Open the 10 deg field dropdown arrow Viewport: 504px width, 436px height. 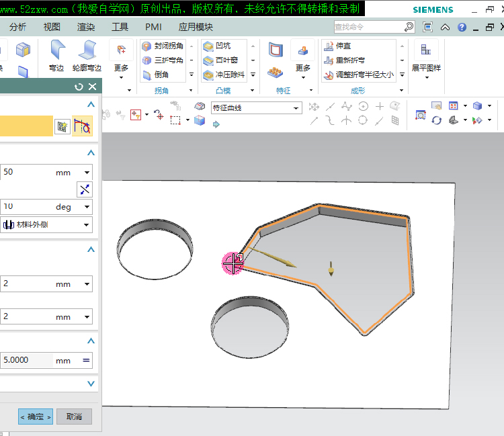[87, 207]
